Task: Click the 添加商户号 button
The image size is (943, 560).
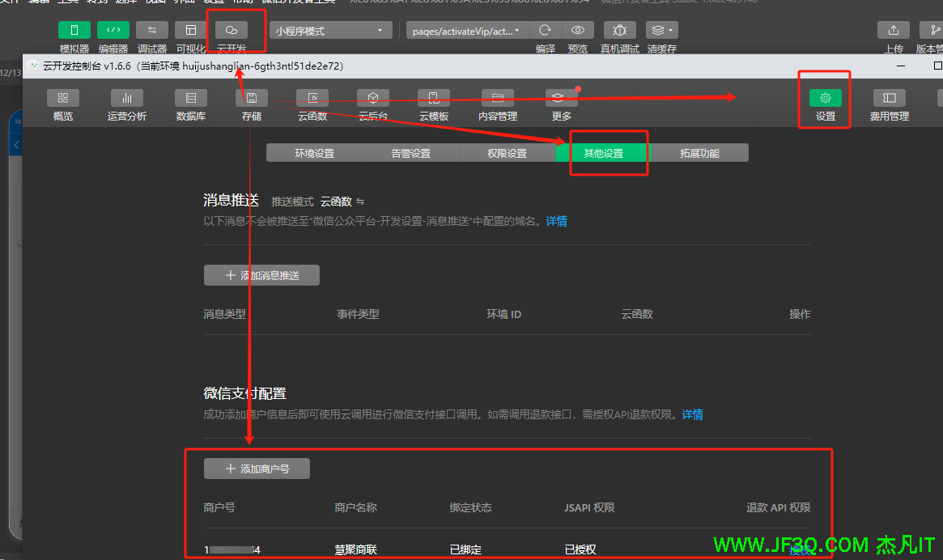Action: point(257,469)
